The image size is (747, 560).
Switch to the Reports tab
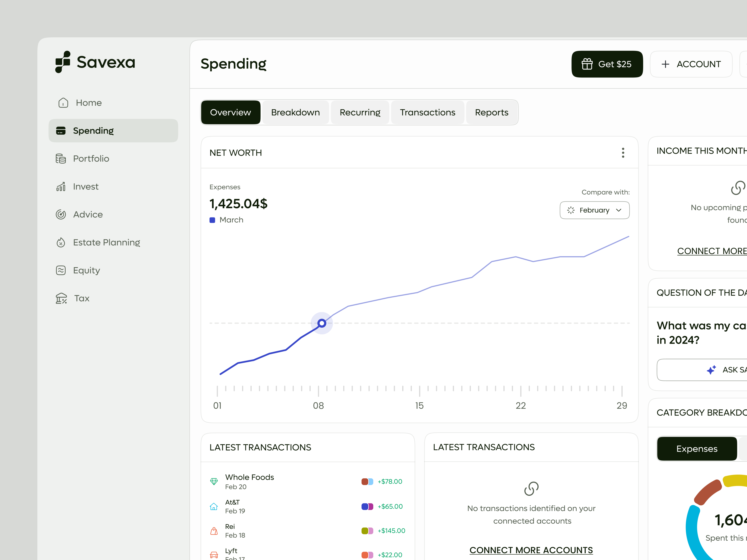(x=492, y=112)
